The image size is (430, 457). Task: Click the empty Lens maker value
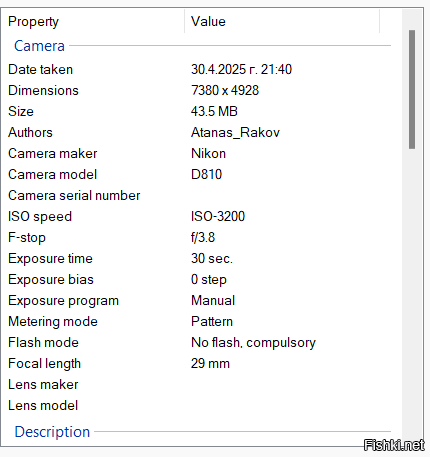285,384
